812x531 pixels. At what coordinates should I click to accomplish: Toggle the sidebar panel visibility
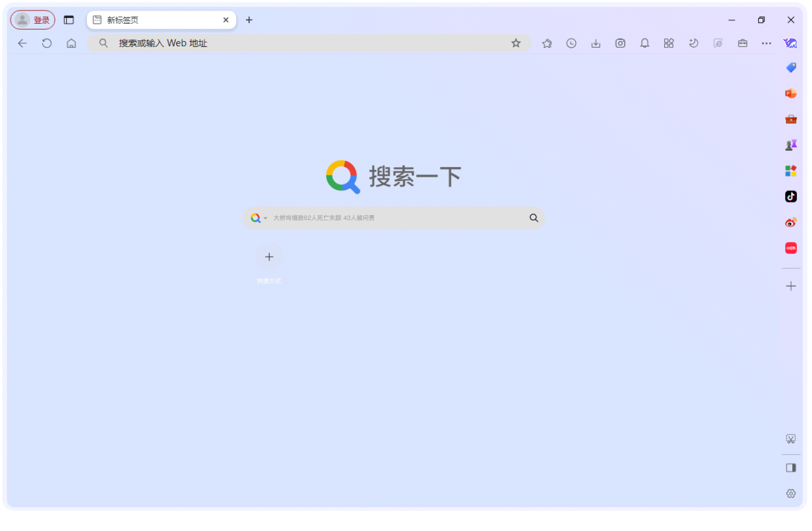pyautogui.click(x=791, y=468)
